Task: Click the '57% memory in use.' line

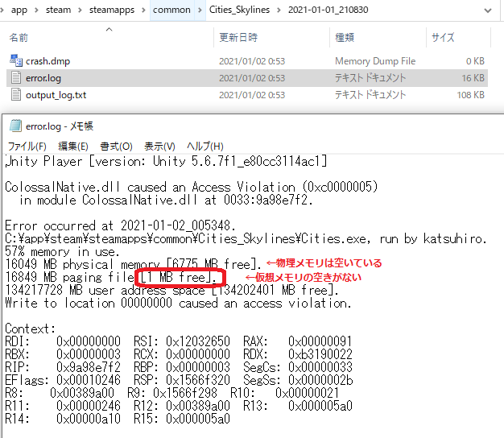Action: 62,252
